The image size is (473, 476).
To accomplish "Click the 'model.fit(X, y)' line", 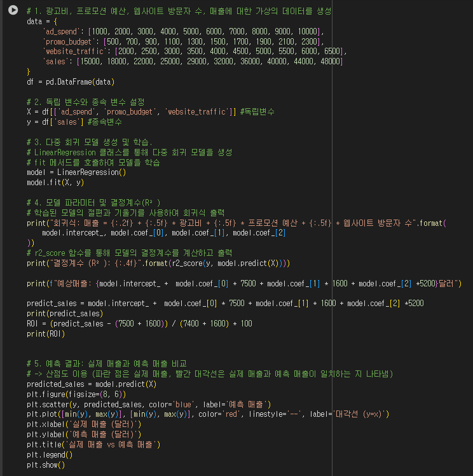I will (55, 183).
